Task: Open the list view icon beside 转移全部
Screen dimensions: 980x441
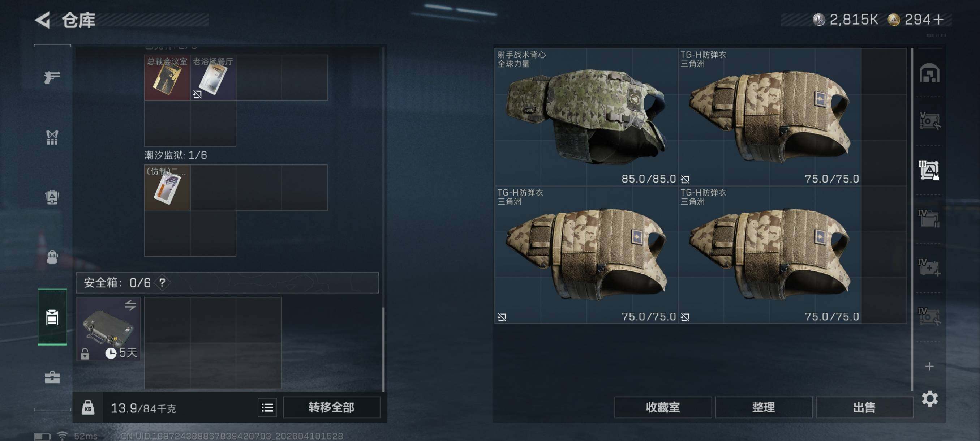Action: point(267,407)
